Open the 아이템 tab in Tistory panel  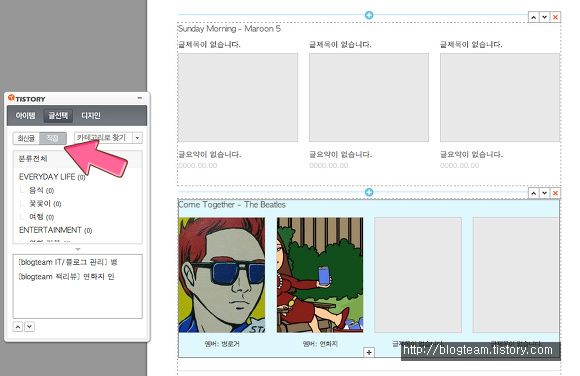[x=25, y=115]
